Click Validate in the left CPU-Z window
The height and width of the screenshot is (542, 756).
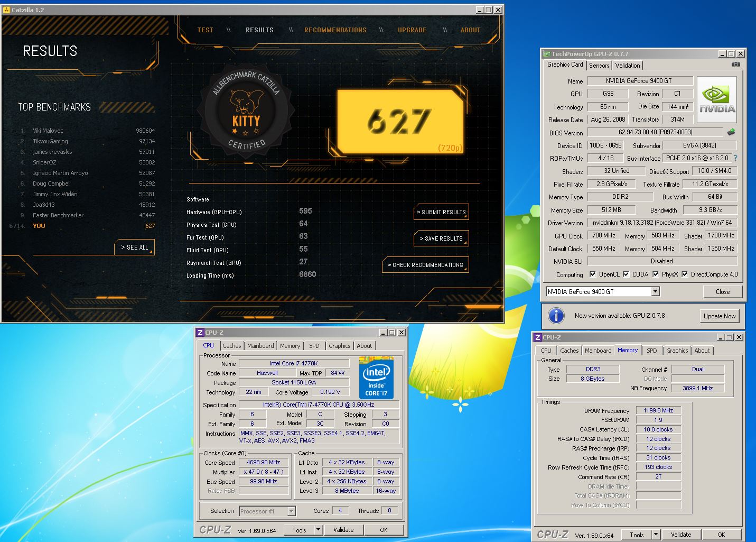point(343,530)
